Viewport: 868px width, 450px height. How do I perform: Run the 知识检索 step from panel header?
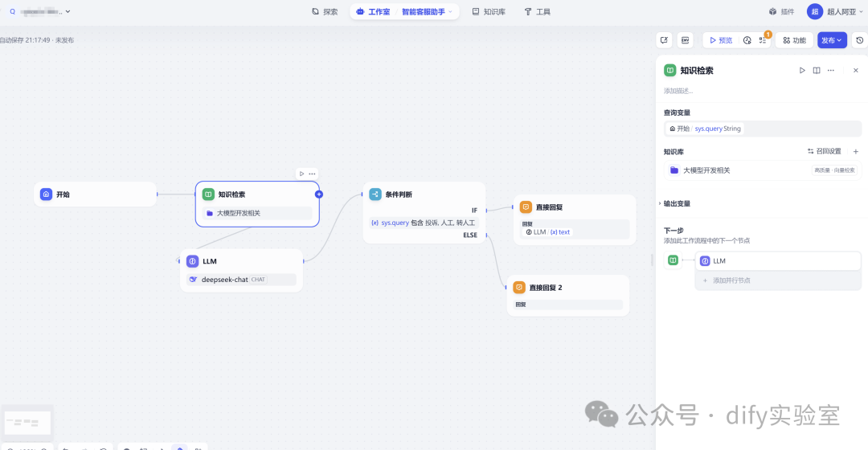click(x=802, y=71)
